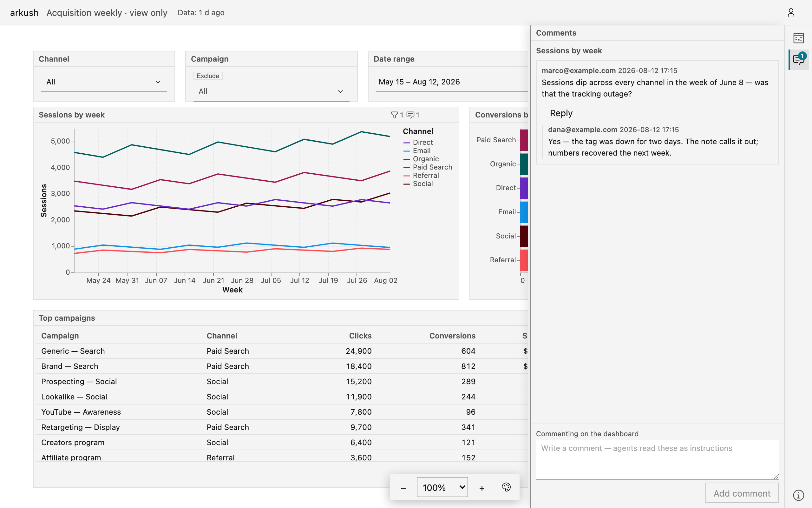The height and width of the screenshot is (508, 812).
Task: Select Referral in the Channel legend
Action: click(426, 175)
